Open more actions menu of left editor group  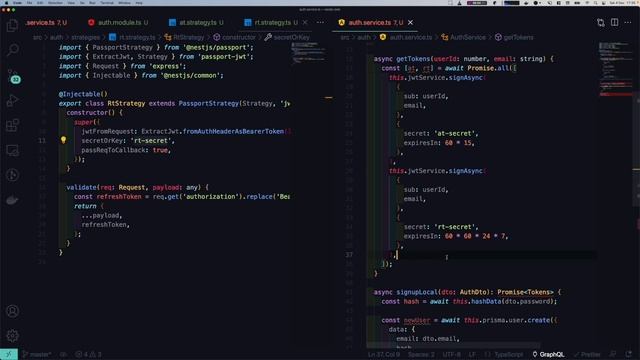pyautogui.click(x=320, y=22)
